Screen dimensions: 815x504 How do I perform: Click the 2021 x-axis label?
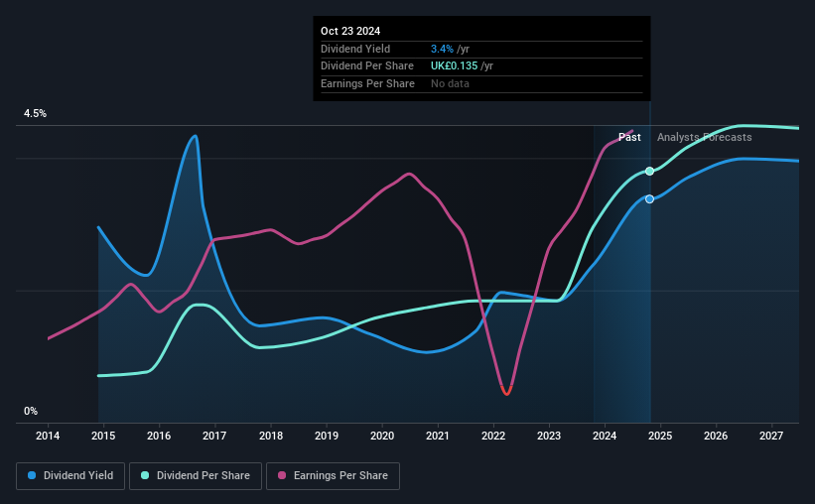[438, 436]
